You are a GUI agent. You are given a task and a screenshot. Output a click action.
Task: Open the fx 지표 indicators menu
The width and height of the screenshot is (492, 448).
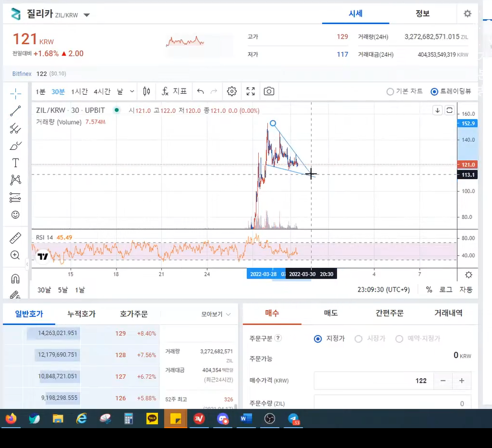(x=174, y=91)
